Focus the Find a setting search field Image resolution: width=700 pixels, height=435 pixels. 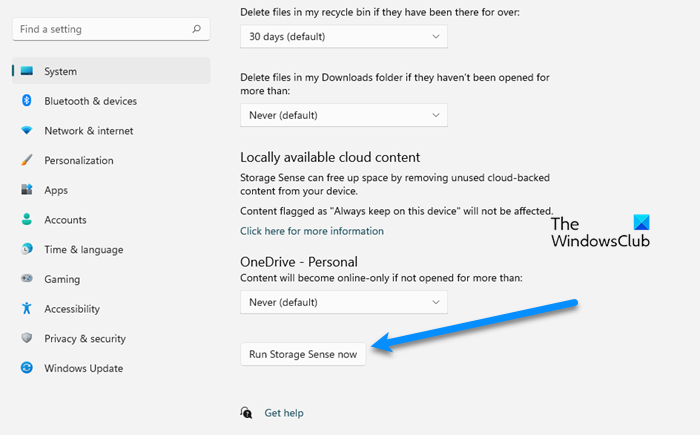[100, 29]
